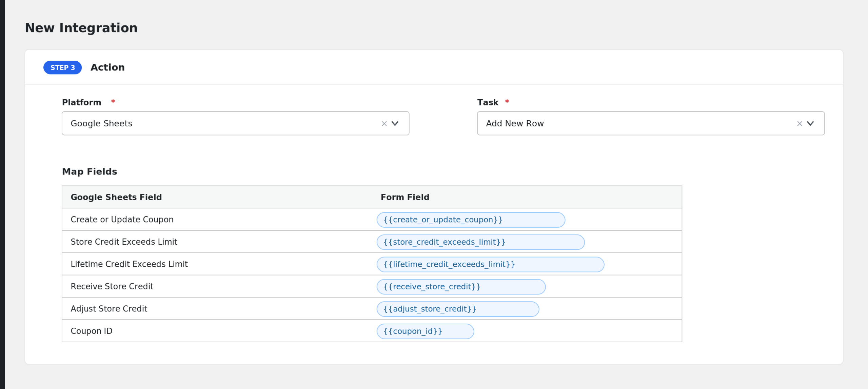Viewport: 868px width, 389px height.
Task: Expand the Task dropdown arrow
Action: click(x=810, y=124)
